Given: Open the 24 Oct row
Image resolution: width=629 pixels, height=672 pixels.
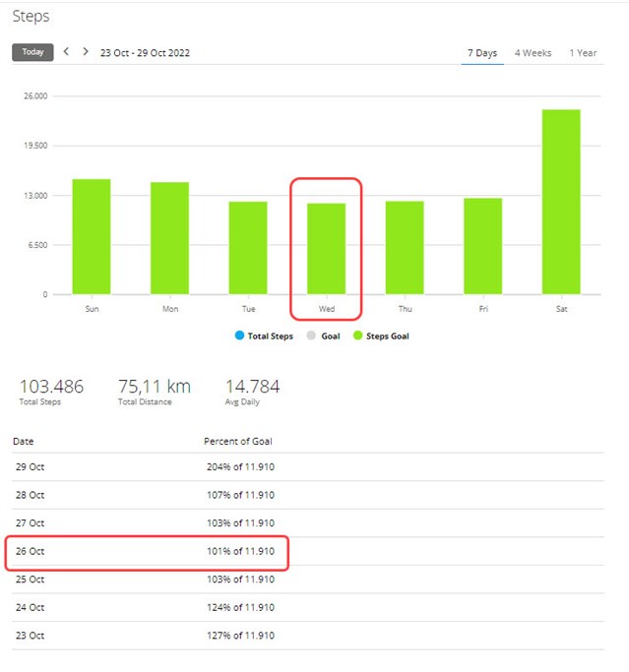Looking at the screenshot, I should pyautogui.click(x=308, y=608).
